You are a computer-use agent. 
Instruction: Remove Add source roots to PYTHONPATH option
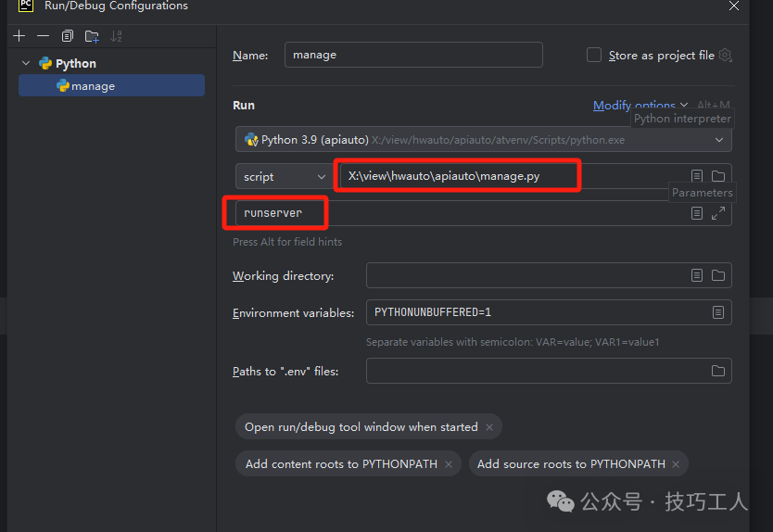(x=676, y=464)
